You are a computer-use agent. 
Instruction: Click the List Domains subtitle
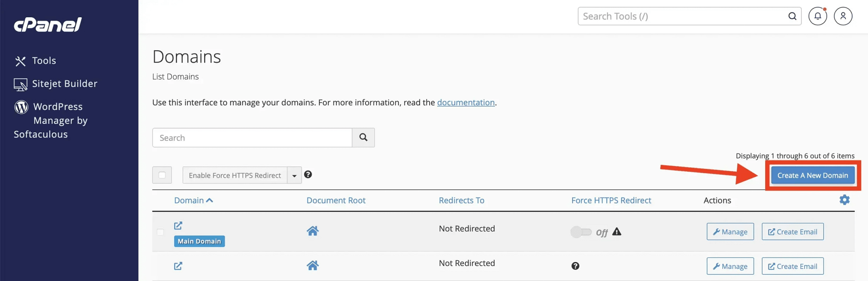click(176, 77)
